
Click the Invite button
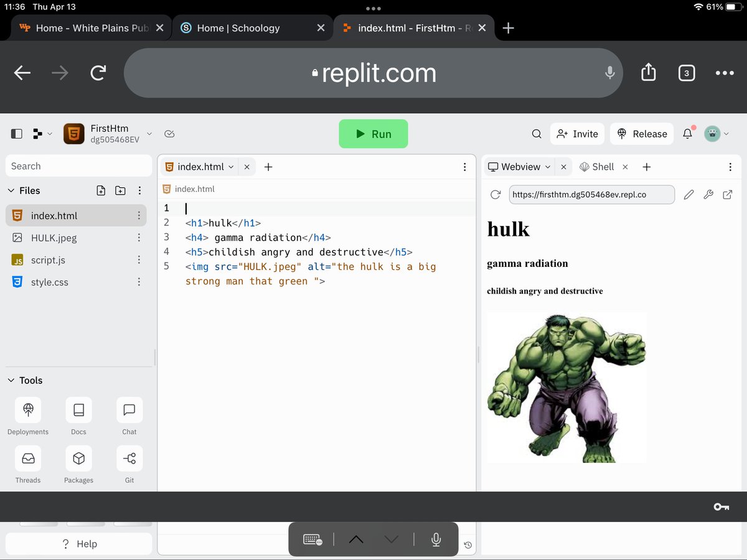click(x=577, y=134)
